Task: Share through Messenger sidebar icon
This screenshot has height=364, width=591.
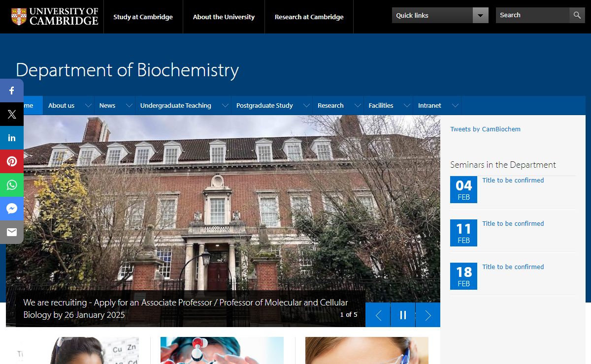Action: [x=12, y=209]
